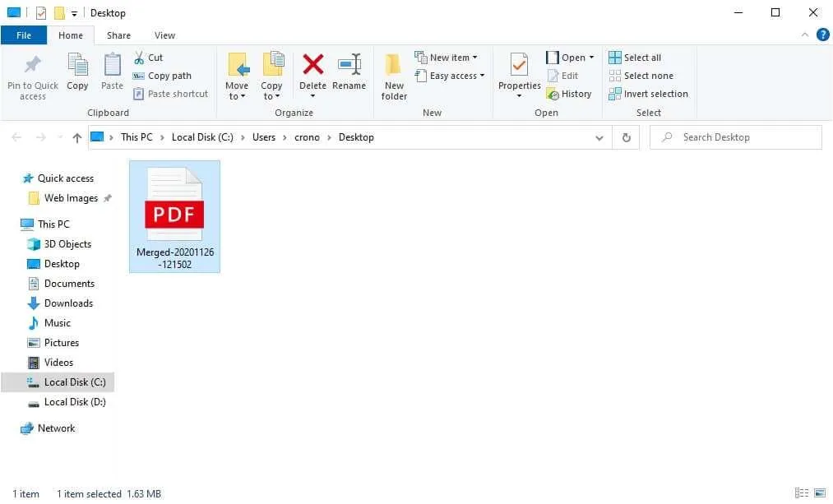Switch to the Share ribbon tab
The image size is (833, 504).
pyautogui.click(x=118, y=35)
